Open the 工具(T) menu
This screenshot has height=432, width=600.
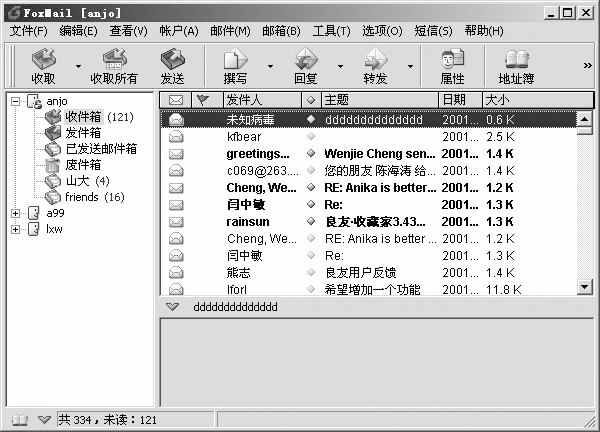[331, 31]
